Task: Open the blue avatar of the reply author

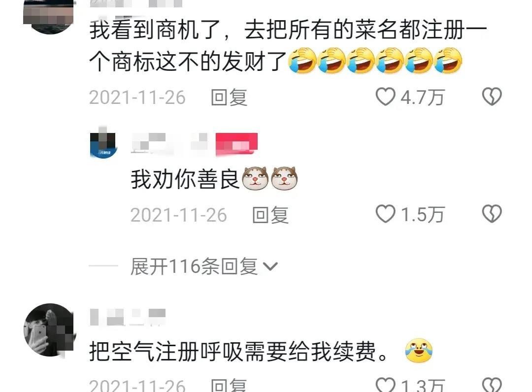Action: [x=103, y=143]
